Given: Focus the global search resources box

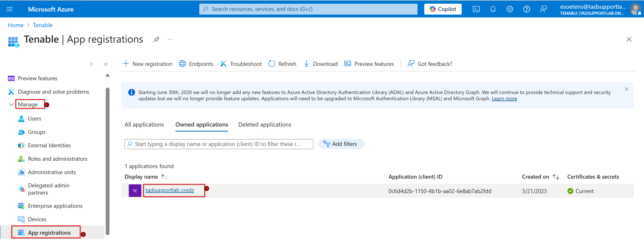Looking at the screenshot, I should 308,9.
